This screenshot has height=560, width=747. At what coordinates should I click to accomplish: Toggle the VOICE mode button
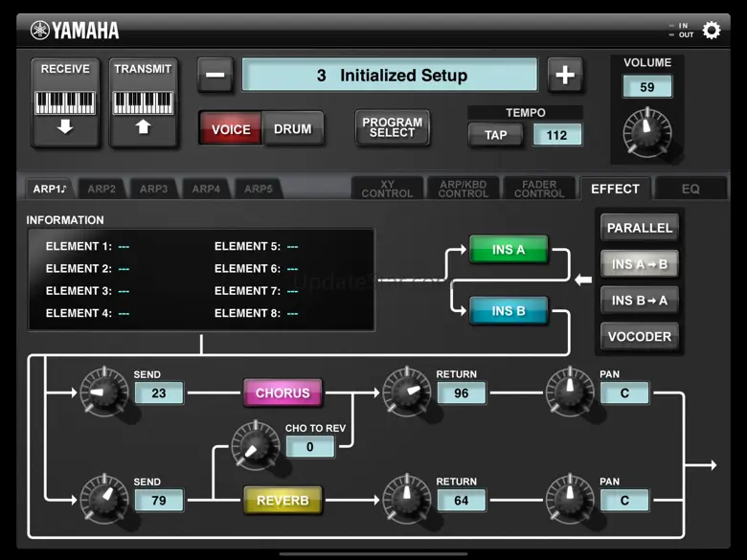[231, 129]
